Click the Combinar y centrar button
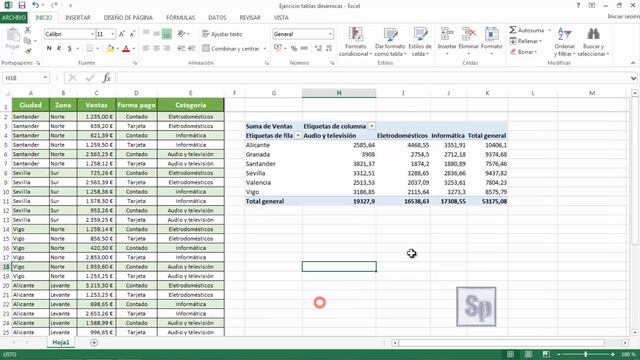Image resolution: width=640 pixels, height=360 pixels. [231, 49]
